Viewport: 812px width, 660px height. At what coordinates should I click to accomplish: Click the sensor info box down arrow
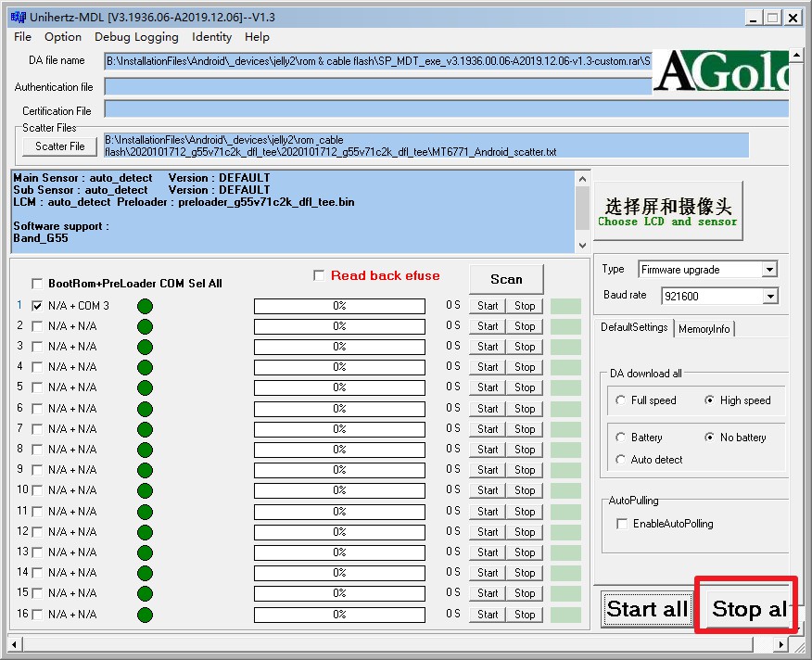pyautogui.click(x=583, y=245)
